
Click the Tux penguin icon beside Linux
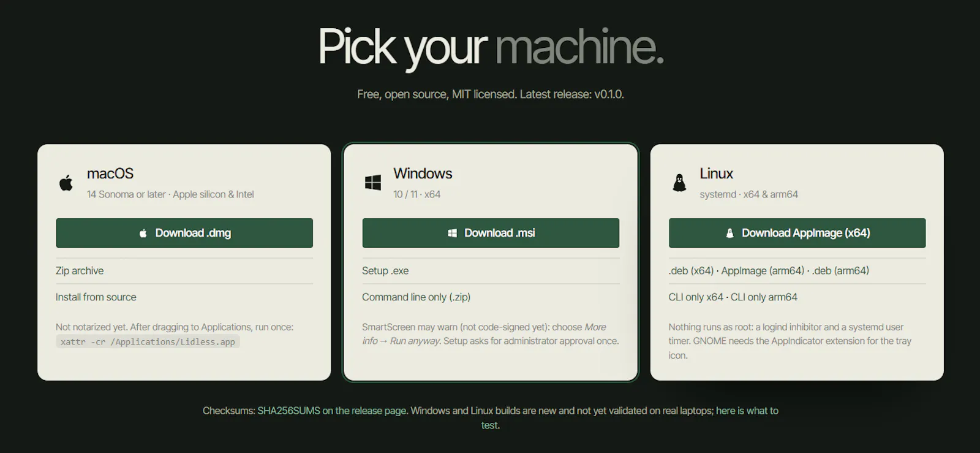coord(679,183)
